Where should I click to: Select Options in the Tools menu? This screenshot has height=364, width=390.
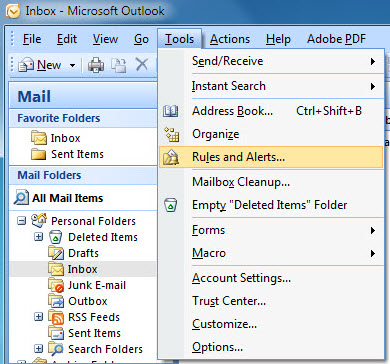217,347
